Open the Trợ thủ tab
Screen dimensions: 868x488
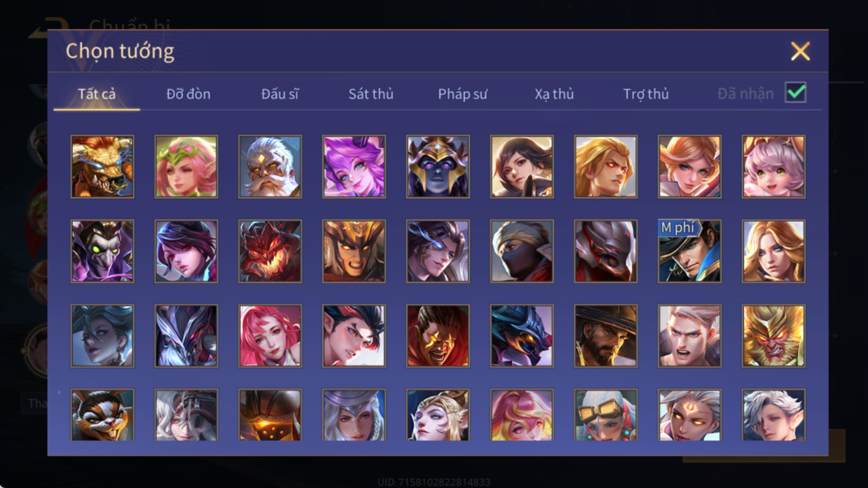click(x=646, y=94)
